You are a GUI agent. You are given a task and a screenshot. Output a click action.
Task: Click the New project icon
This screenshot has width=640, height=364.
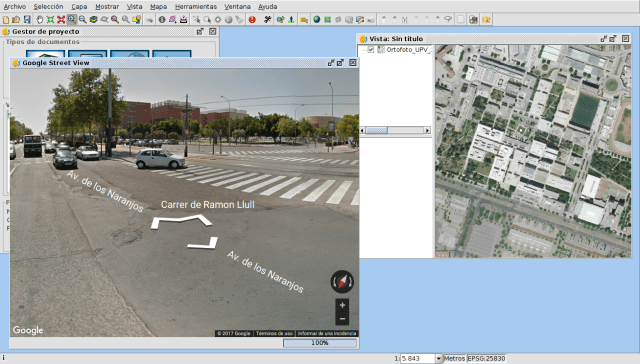point(5,20)
